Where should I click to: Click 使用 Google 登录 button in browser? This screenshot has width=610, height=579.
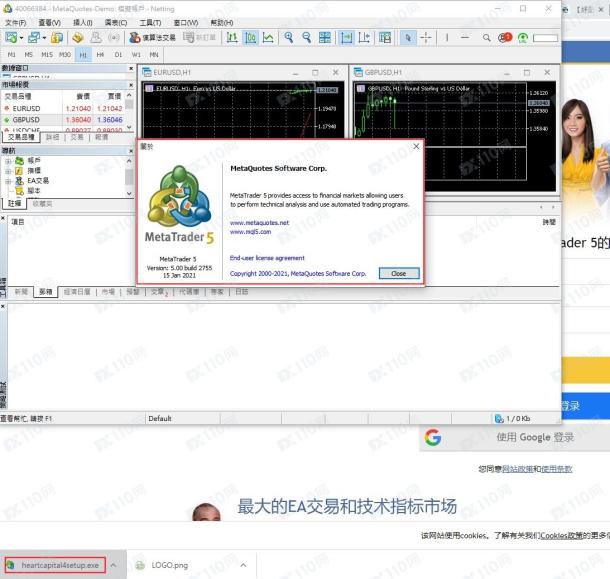pyautogui.click(x=515, y=437)
